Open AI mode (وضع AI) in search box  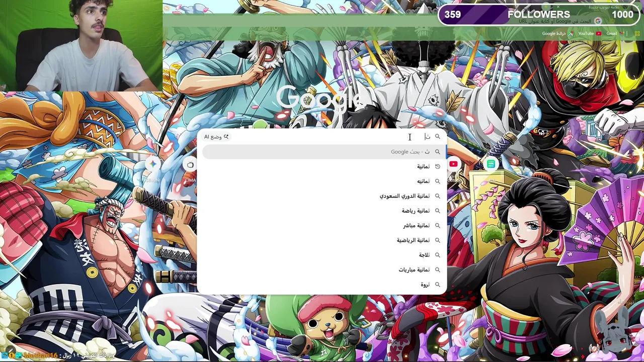click(216, 137)
